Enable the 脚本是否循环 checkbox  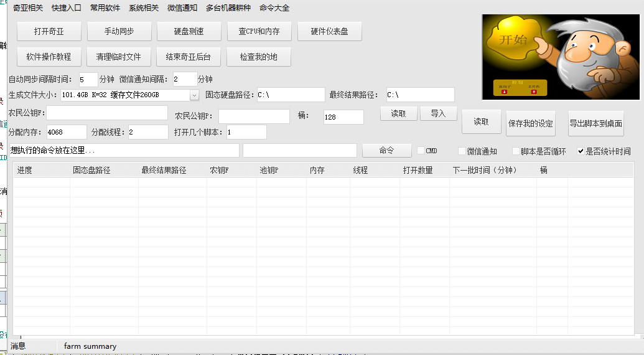click(x=516, y=151)
